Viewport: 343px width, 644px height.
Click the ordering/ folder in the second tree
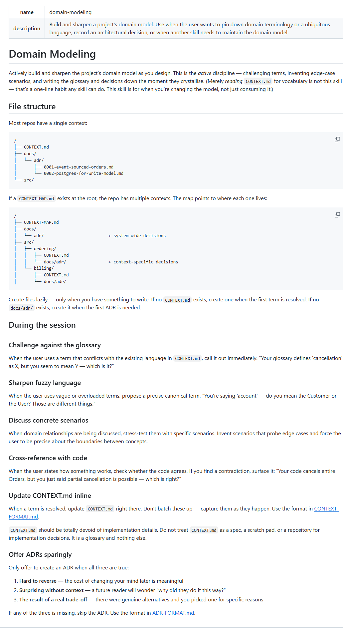[x=45, y=248]
